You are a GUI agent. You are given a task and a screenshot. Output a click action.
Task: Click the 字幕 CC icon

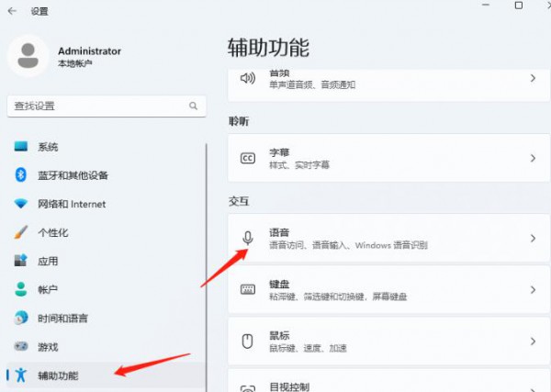coord(247,158)
